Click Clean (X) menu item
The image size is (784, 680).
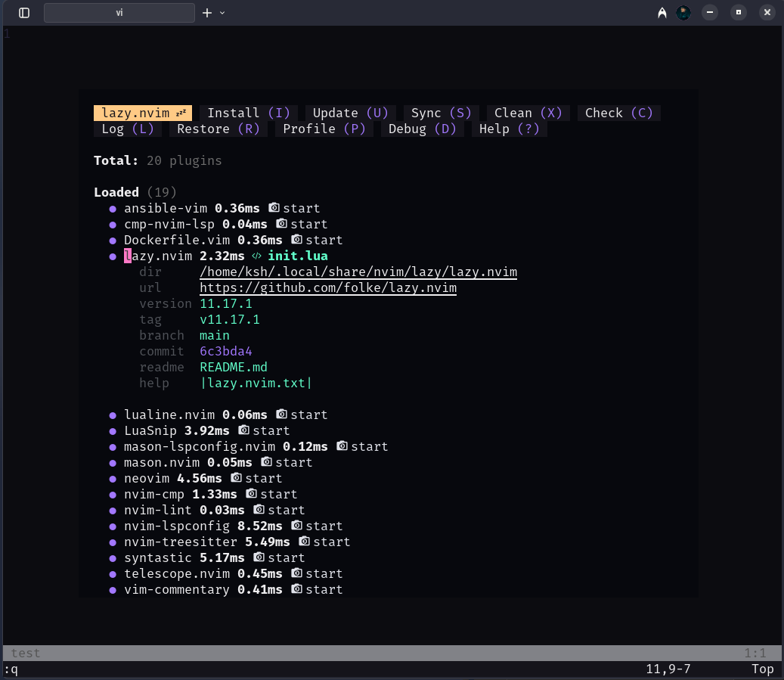point(528,113)
